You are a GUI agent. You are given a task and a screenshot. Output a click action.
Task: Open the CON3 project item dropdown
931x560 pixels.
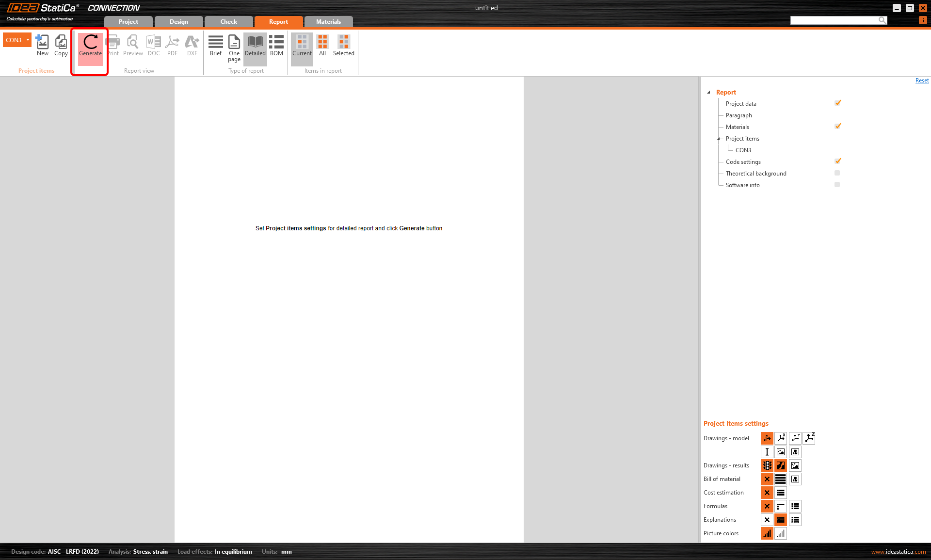point(28,40)
